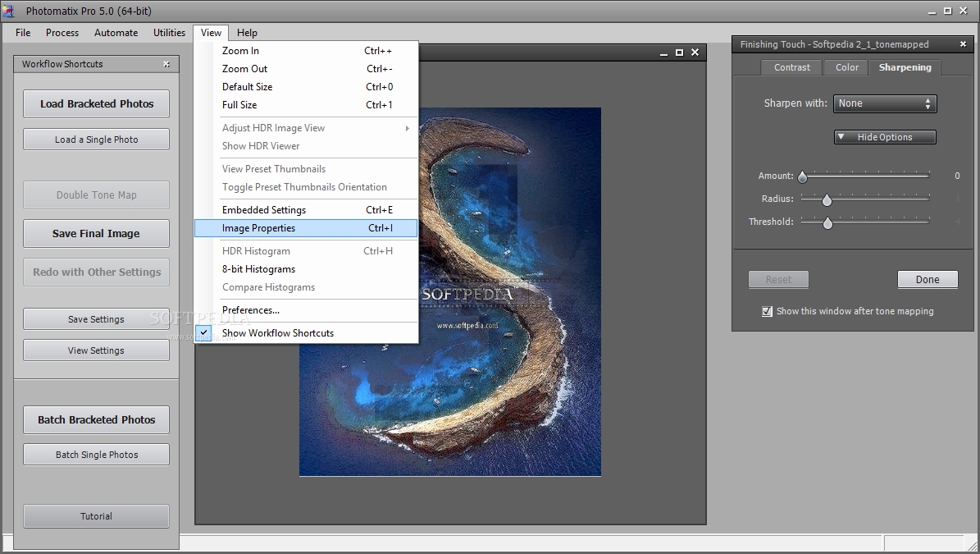The width and height of the screenshot is (980, 554).
Task: Expand the Adjust HDR Image View submenu
Action: (306, 127)
